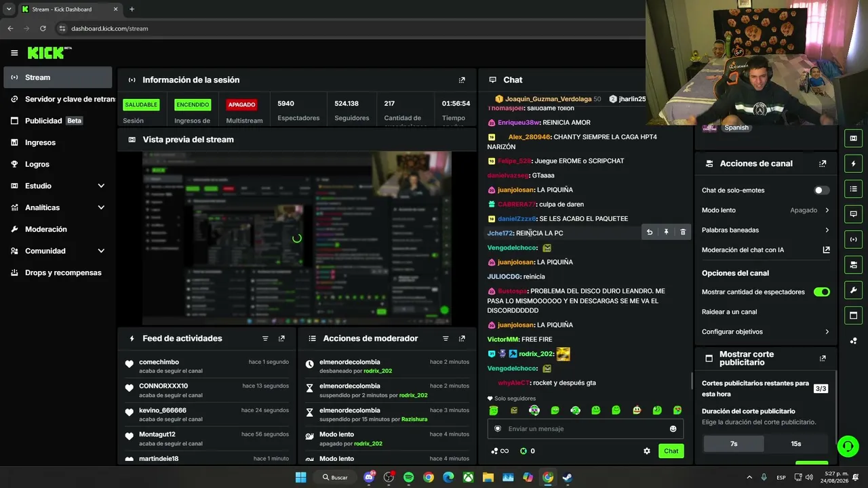Pin Jche172's chat message
Viewport: 868px width, 488px height.
(666, 232)
